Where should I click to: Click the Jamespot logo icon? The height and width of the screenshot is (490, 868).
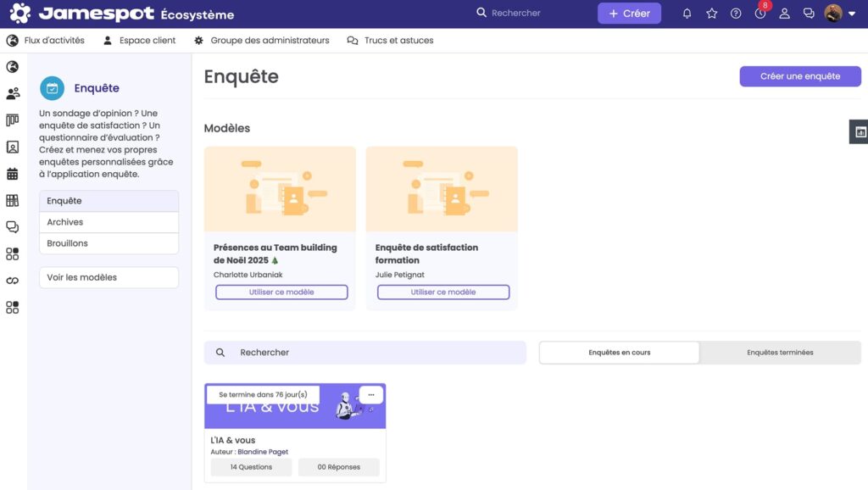[x=20, y=14]
